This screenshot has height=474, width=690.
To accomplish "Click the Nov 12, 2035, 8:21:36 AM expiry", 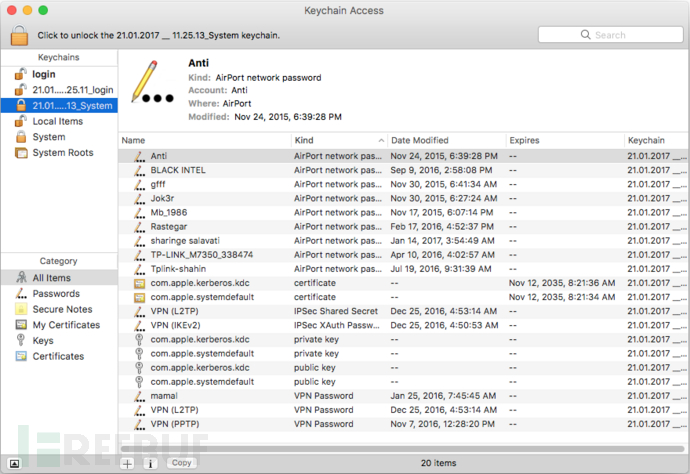I will [562, 283].
